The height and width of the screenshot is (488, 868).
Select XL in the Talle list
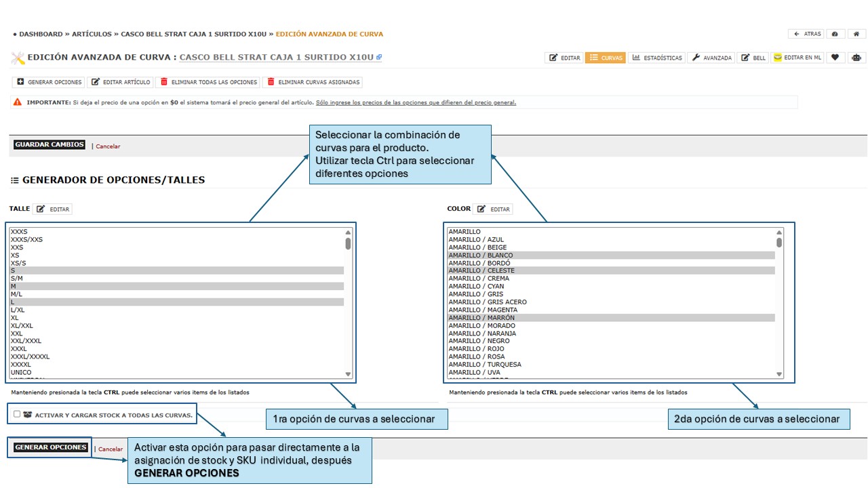[15, 318]
